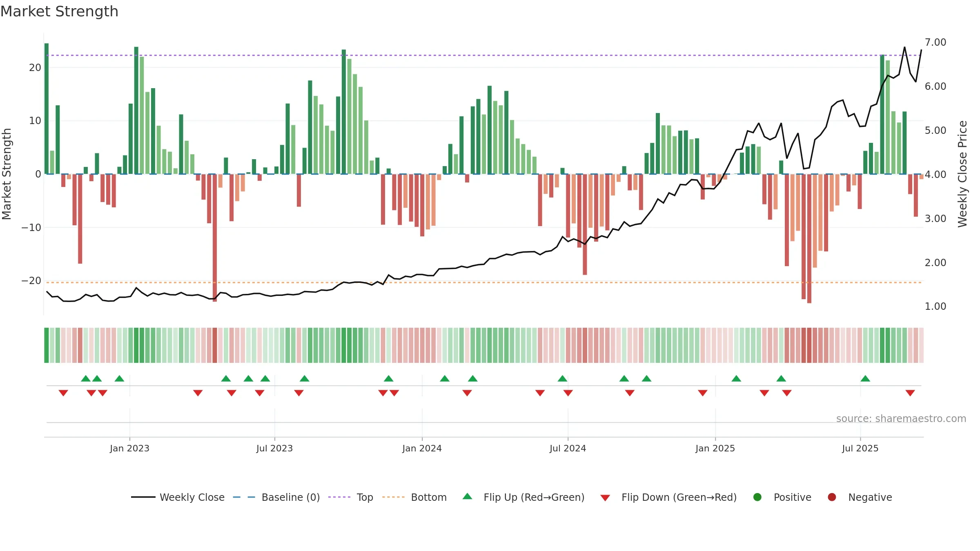Click the 4.00 price axis tick
Image resolution: width=980 pixels, height=551 pixels.
click(x=935, y=174)
